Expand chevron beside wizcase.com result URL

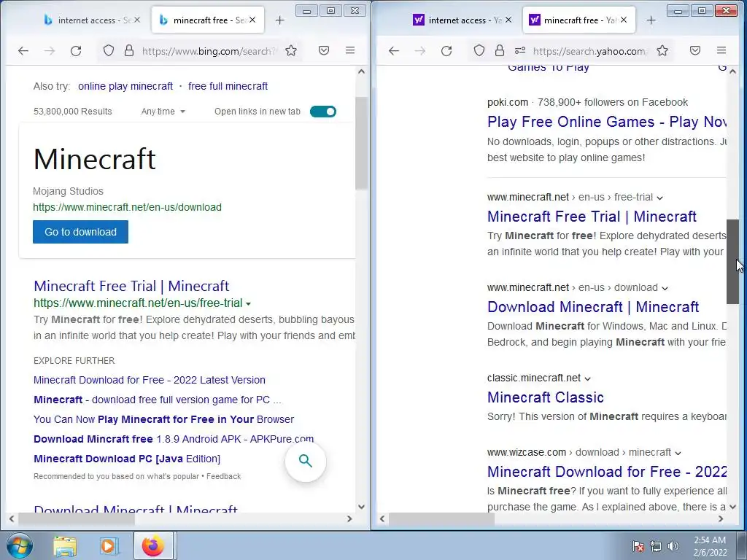678,453
